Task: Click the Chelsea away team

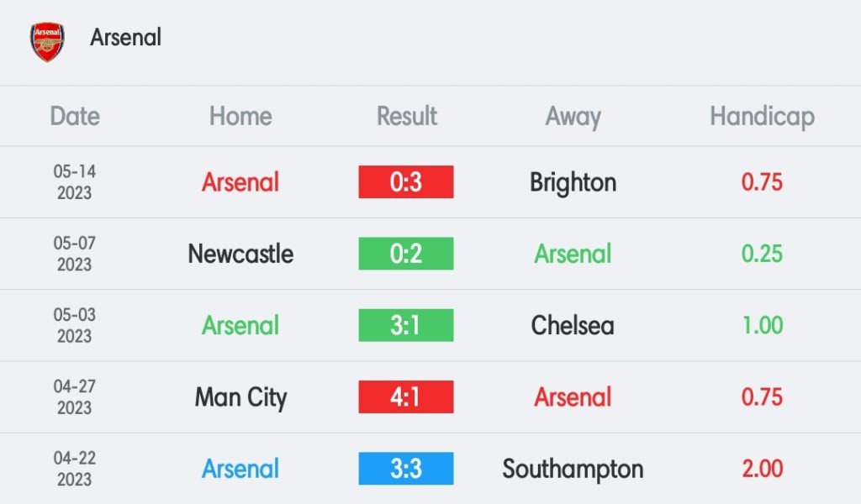Action: tap(573, 325)
